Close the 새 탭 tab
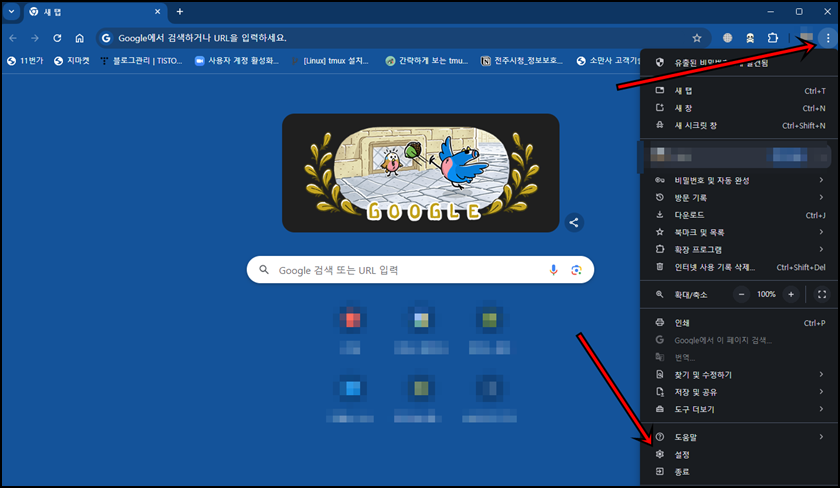 (158, 11)
